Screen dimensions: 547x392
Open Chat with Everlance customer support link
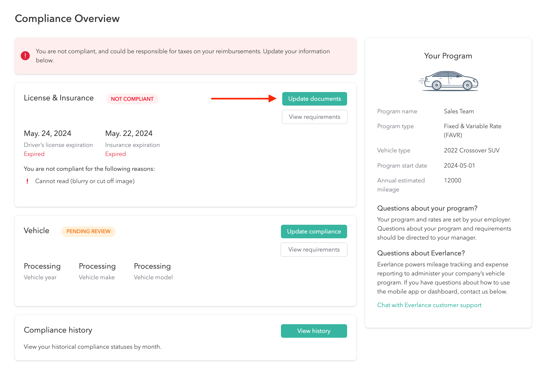(x=429, y=305)
